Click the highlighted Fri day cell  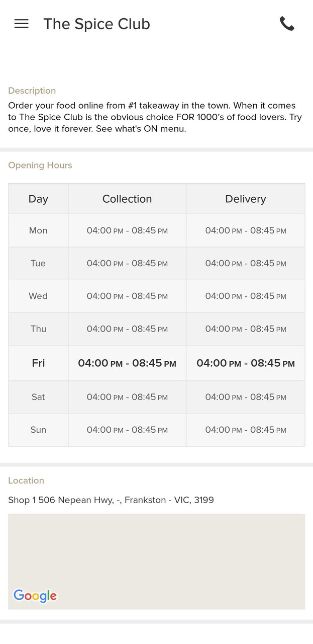pos(38,363)
